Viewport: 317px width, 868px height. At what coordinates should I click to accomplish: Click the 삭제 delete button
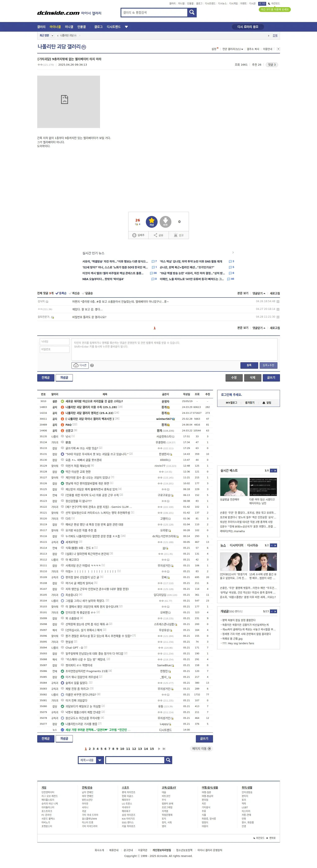tap(252, 378)
